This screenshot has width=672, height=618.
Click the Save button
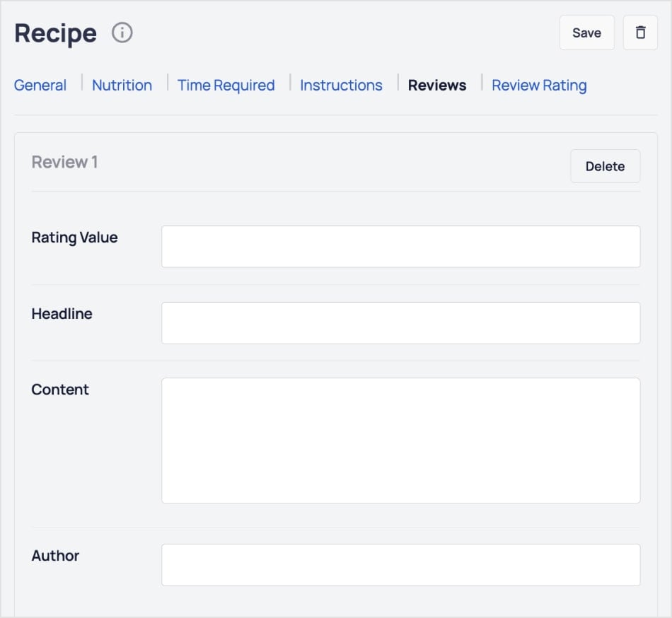[x=586, y=32]
